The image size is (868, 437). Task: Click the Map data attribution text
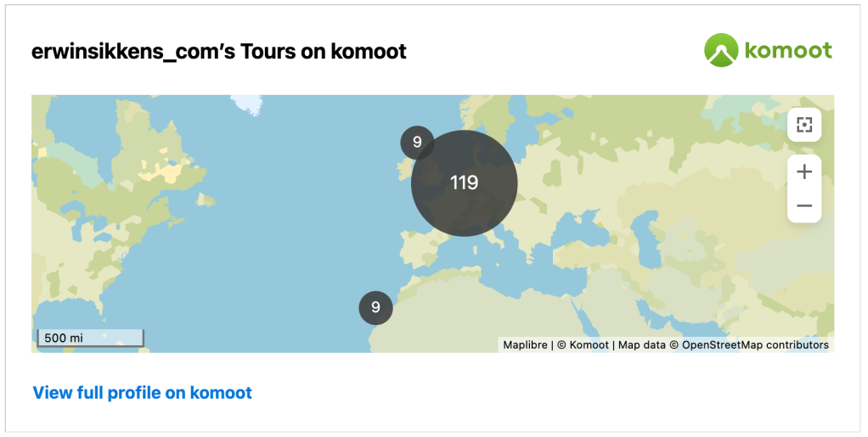pos(641,345)
